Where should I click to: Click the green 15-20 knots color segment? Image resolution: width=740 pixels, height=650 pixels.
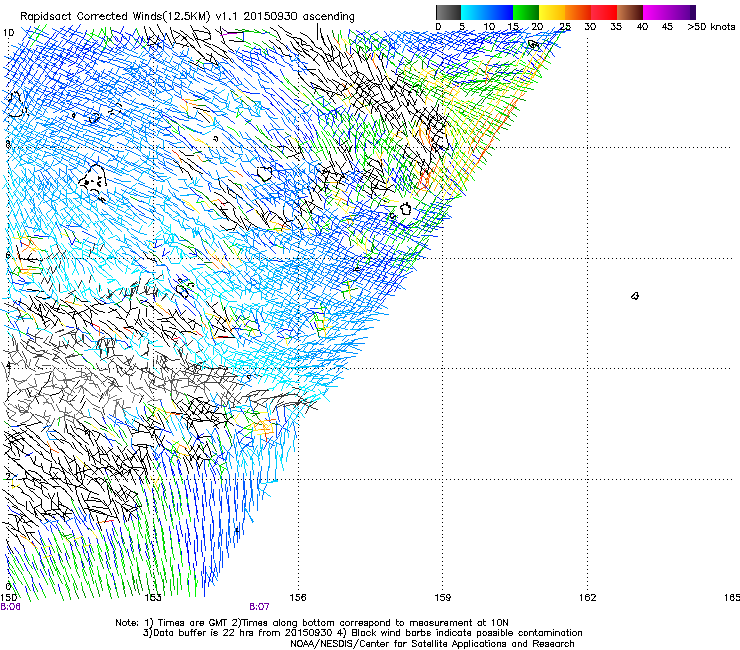tap(526, 12)
